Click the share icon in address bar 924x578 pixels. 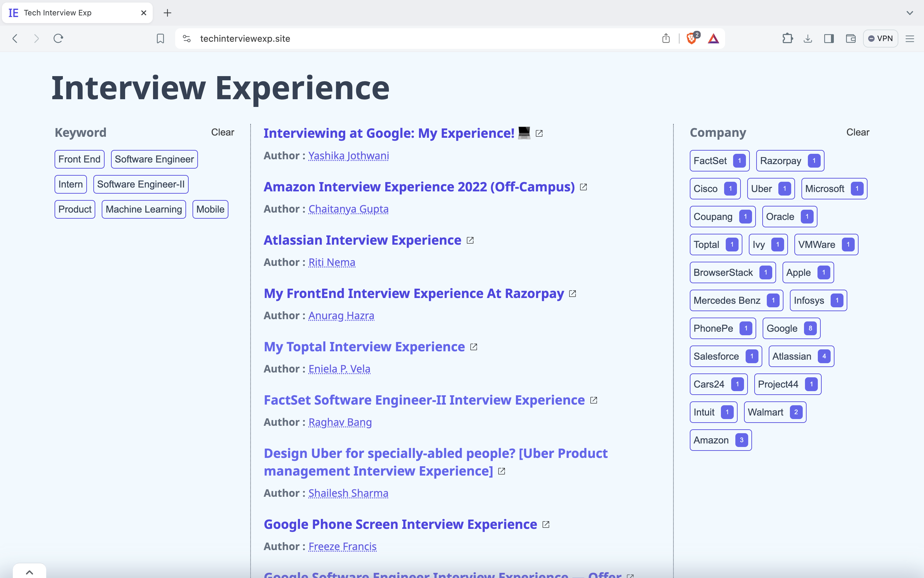pos(666,39)
